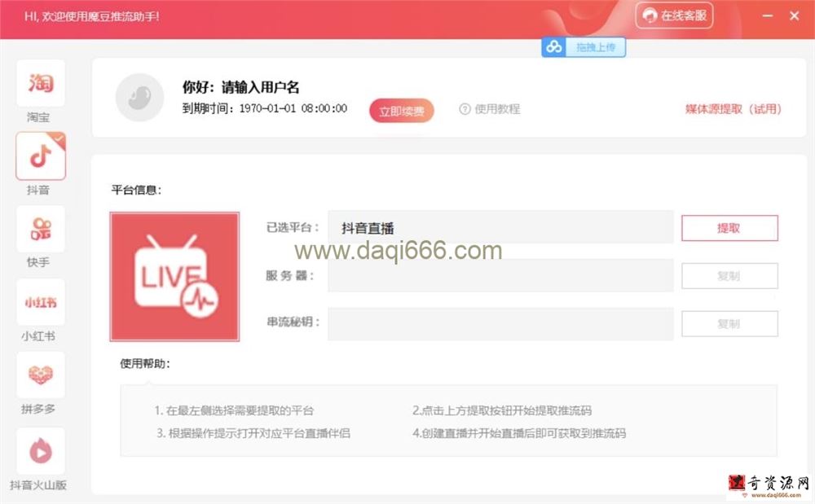Click the 使用帮助 section heading
This screenshot has width=815, height=504.
[145, 363]
